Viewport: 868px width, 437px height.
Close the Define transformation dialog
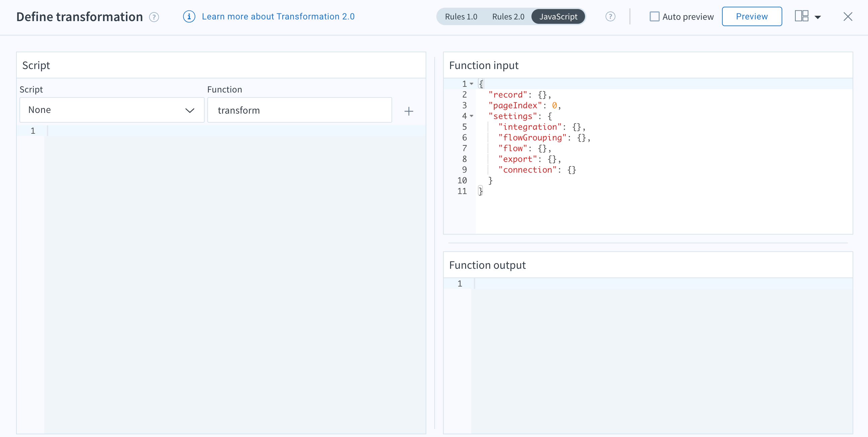[848, 16]
